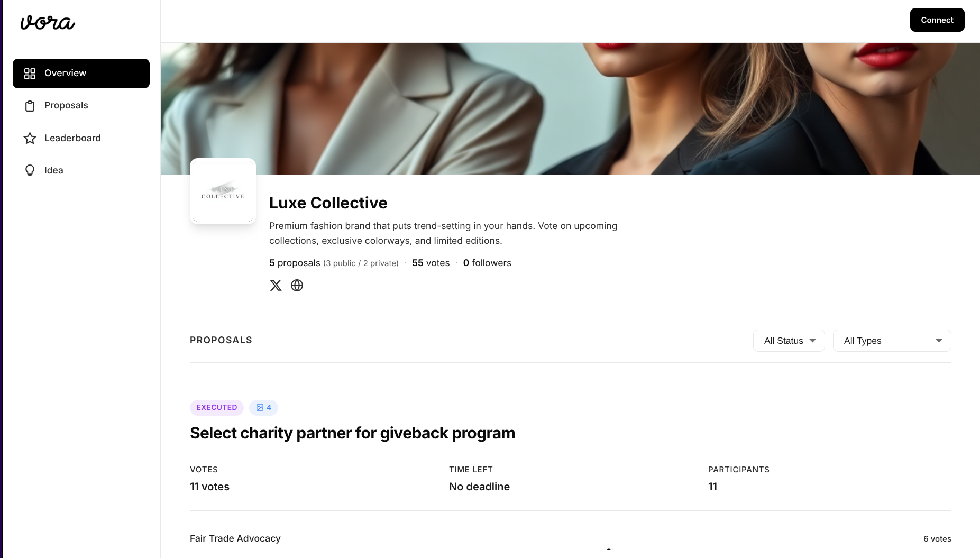The width and height of the screenshot is (980, 558).
Task: Open the All Status dropdown
Action: [x=789, y=341]
